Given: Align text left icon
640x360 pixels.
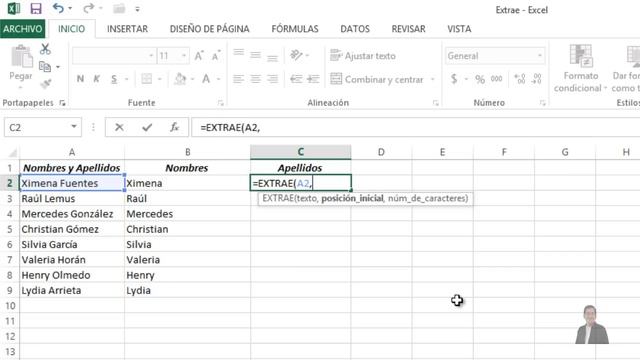Looking at the screenshot, I should pyautogui.click(x=239, y=79).
